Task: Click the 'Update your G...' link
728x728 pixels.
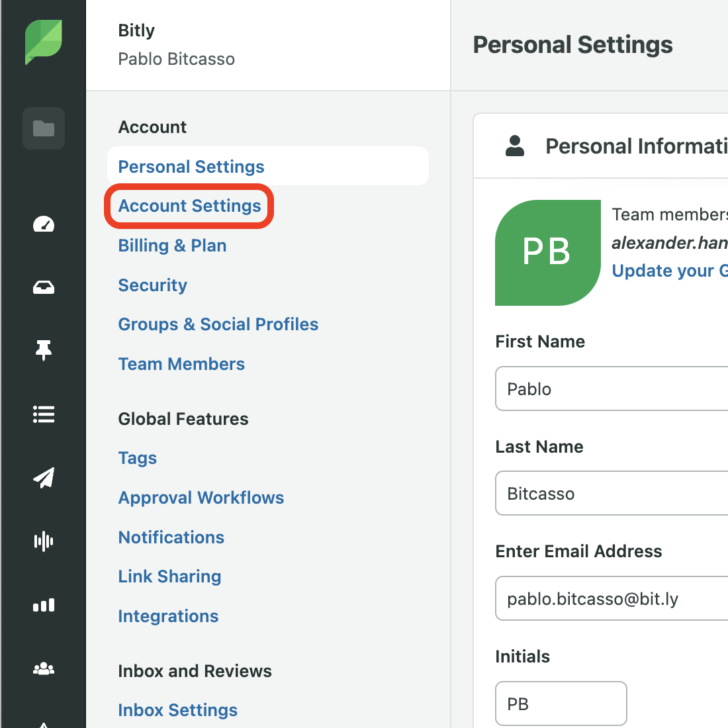Action: 670,270
